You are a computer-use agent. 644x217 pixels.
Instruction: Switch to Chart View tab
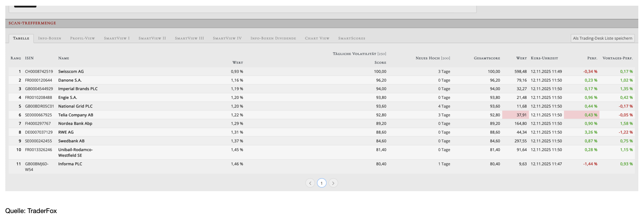[317, 38]
